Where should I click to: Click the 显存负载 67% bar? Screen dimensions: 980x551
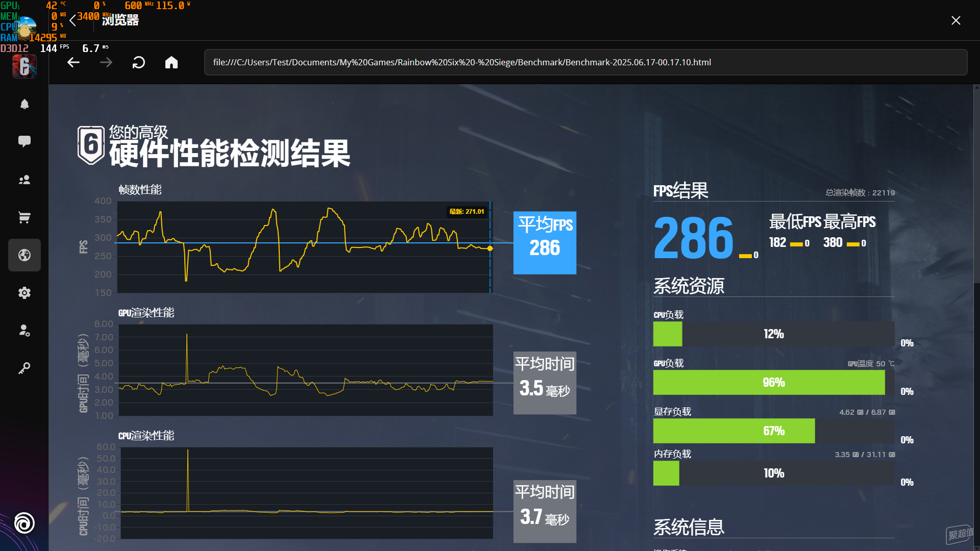[x=774, y=431]
